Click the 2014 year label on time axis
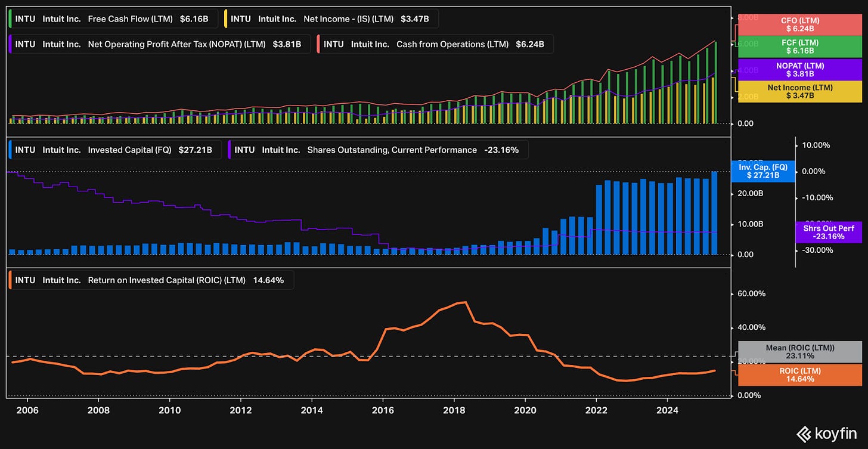The height and width of the screenshot is (449, 868). (312, 410)
